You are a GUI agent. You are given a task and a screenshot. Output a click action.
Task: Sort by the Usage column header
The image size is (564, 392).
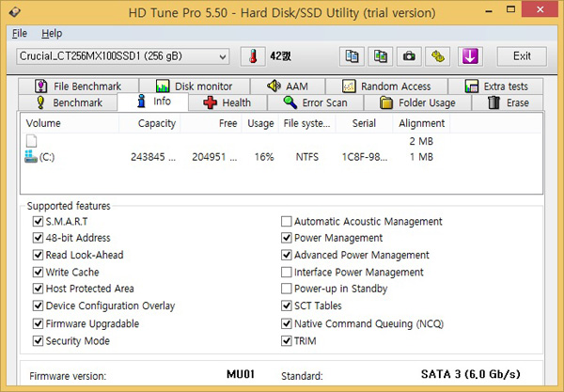(260, 123)
